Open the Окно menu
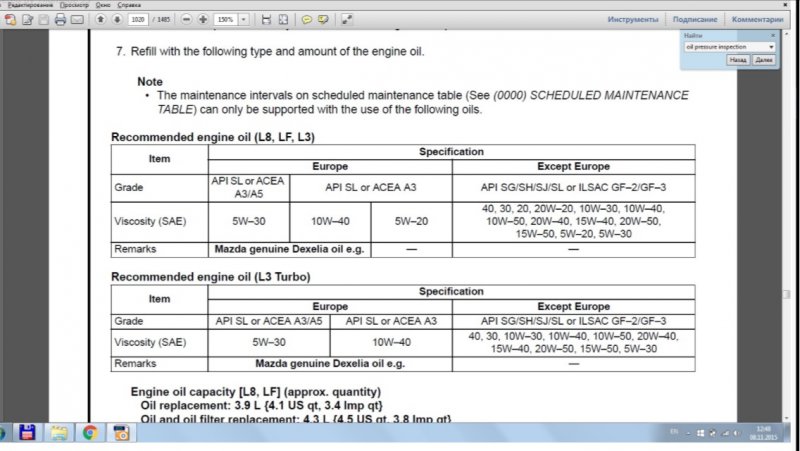 (x=103, y=5)
